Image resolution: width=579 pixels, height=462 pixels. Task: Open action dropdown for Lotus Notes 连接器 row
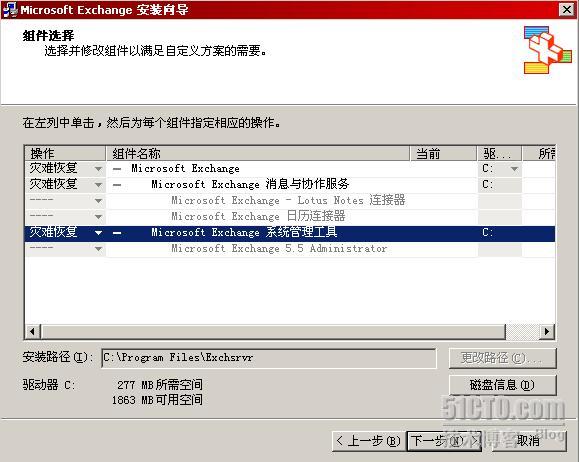tap(98, 201)
